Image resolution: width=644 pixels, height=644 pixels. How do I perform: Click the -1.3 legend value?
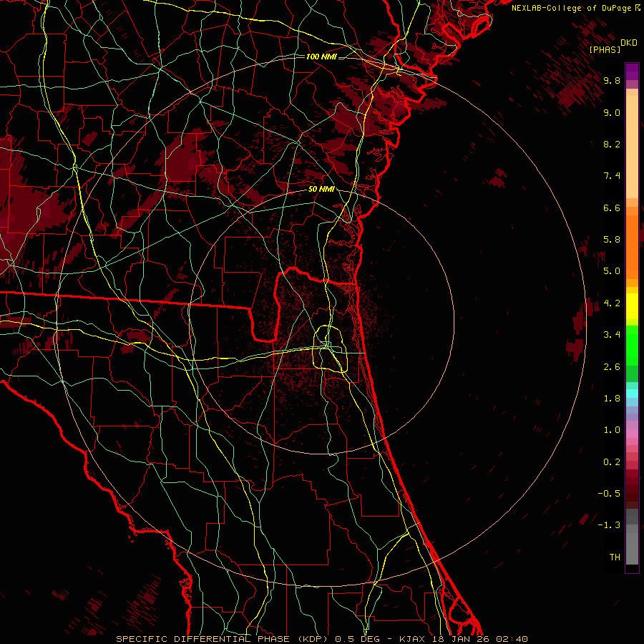pyautogui.click(x=609, y=525)
